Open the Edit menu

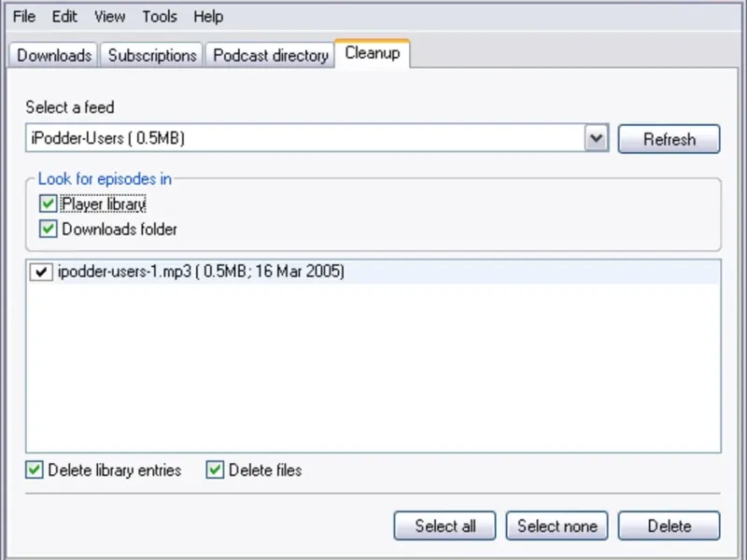[x=64, y=17]
